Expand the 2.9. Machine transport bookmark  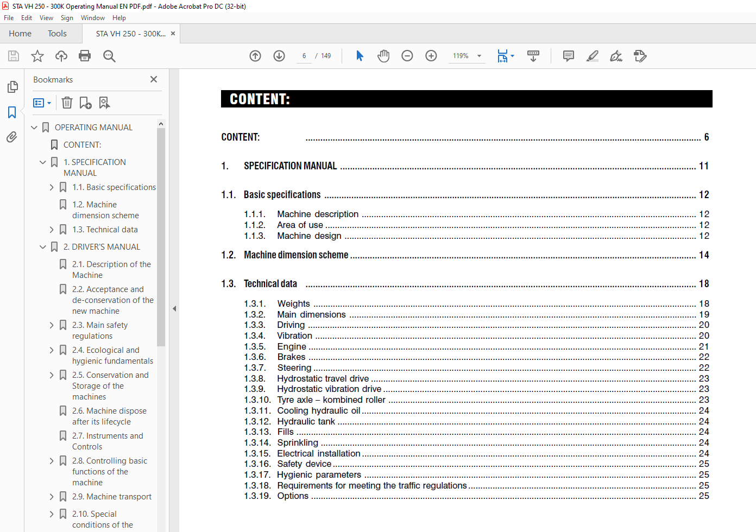(52, 497)
